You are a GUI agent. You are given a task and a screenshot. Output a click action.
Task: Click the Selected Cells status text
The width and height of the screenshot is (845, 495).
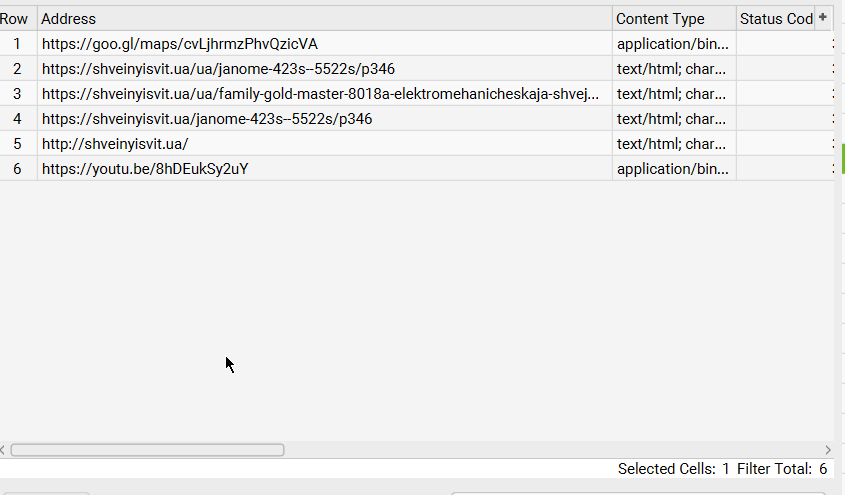pos(673,469)
